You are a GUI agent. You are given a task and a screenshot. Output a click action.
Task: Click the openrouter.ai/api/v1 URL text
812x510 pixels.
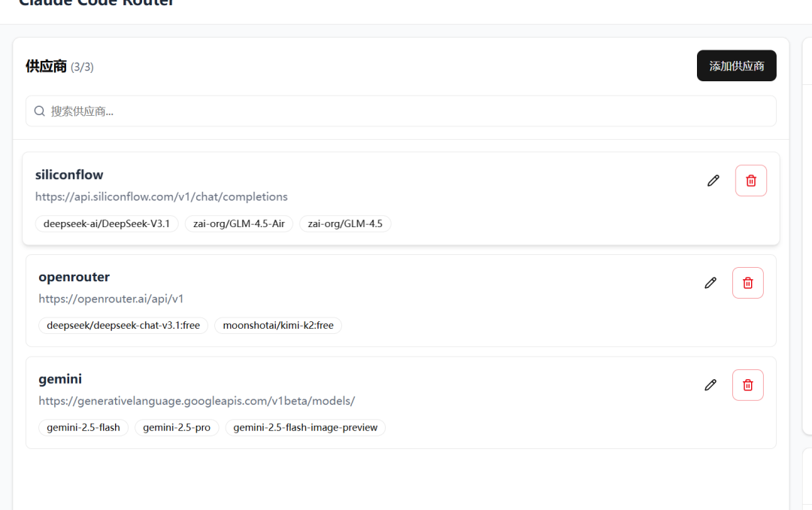pos(111,299)
